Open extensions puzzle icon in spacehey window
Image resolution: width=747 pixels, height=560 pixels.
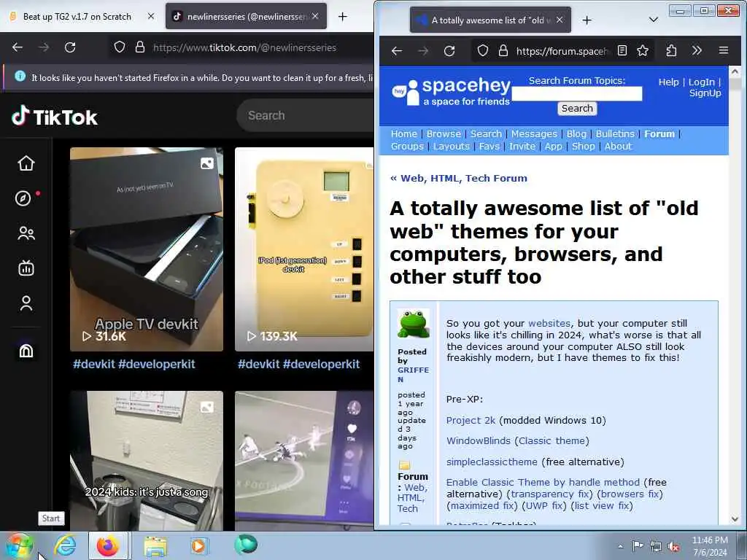click(x=671, y=50)
